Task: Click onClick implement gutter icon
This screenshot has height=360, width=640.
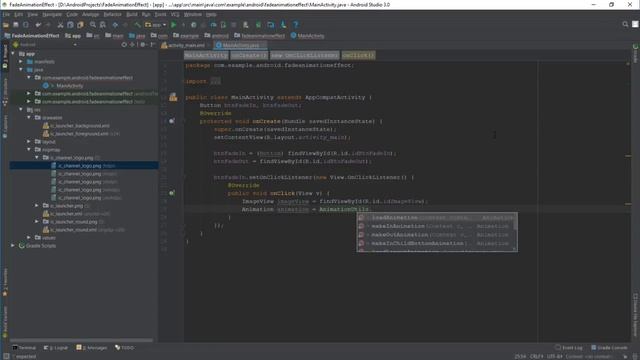Action: pyautogui.click(x=172, y=193)
